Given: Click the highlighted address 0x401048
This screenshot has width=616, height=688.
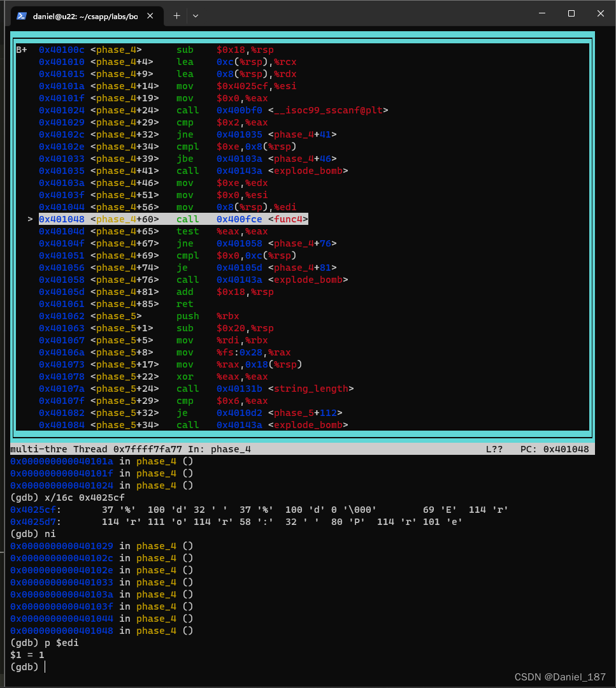Looking at the screenshot, I should point(61,219).
